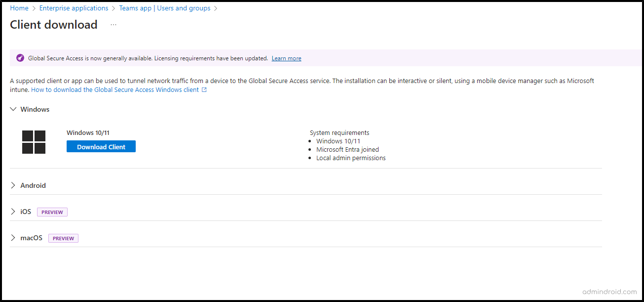Open the Learn more link
Screen dimensions: 644x302
[x=286, y=58]
